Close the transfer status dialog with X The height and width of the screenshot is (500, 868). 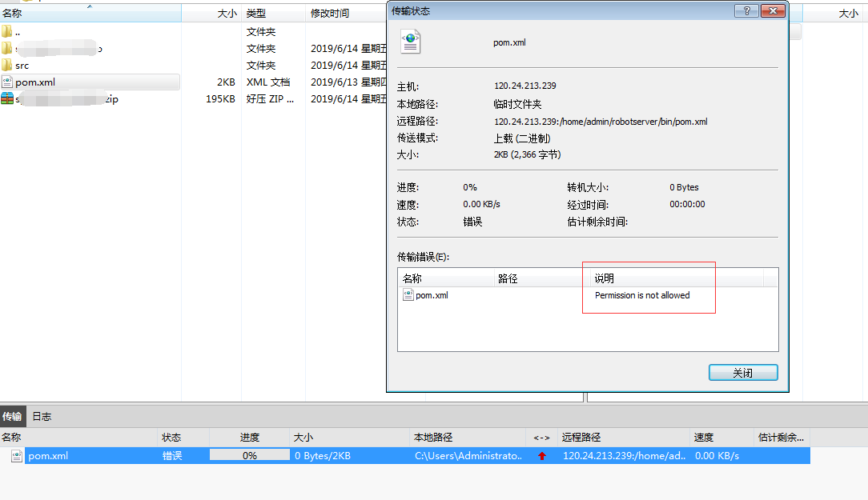pyautogui.click(x=773, y=10)
